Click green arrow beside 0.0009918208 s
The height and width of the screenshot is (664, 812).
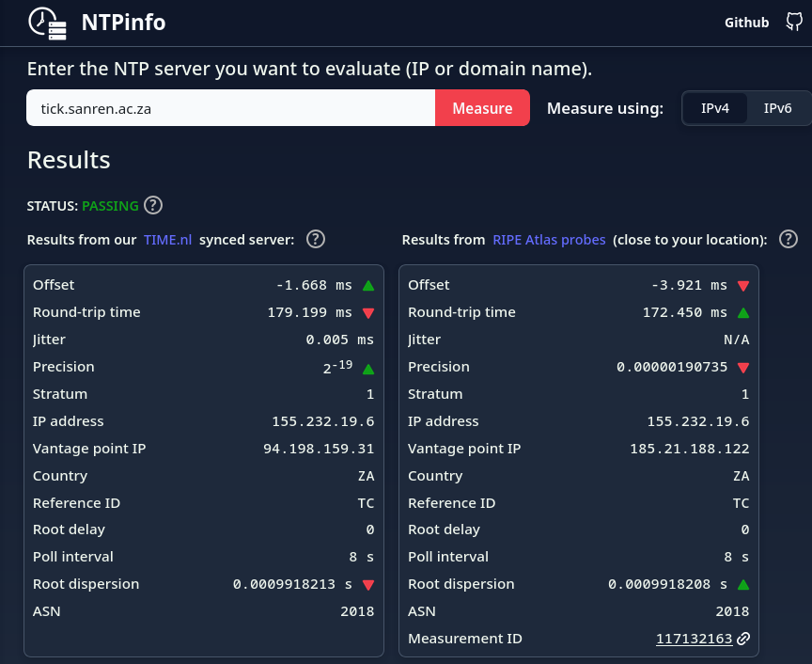tap(743, 585)
